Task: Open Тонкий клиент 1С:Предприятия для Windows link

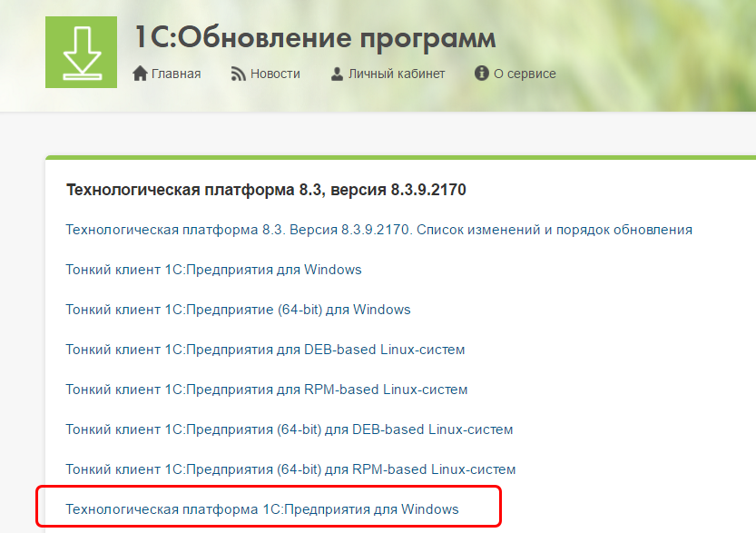Action: coord(213,270)
